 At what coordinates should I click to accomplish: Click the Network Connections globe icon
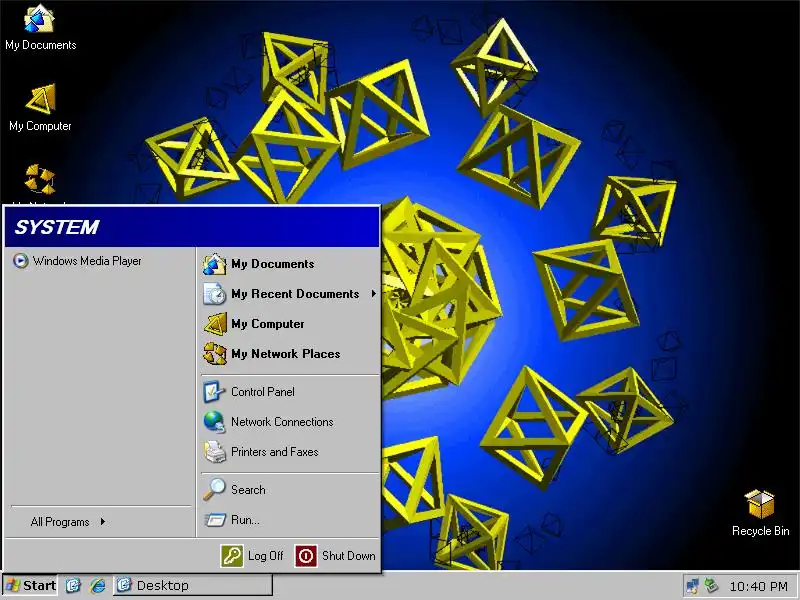tap(214, 422)
